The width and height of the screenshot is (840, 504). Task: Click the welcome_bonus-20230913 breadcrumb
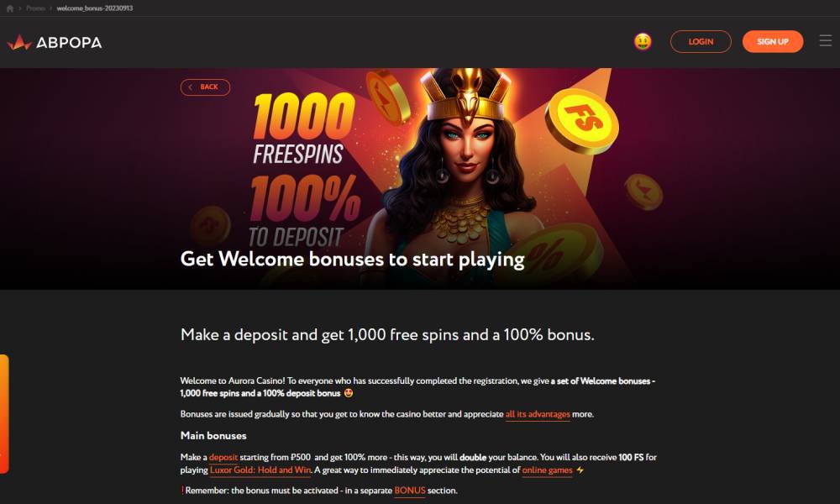[95, 8]
